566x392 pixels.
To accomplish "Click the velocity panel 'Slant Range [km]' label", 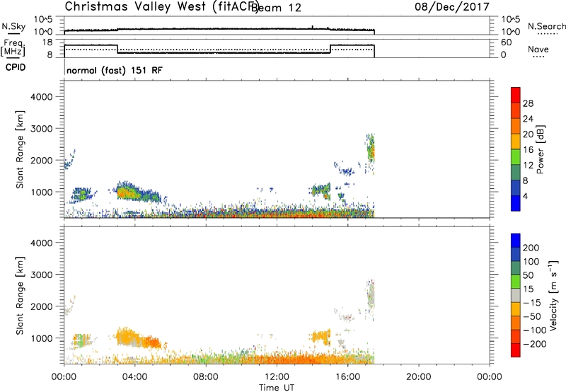I will [19, 296].
